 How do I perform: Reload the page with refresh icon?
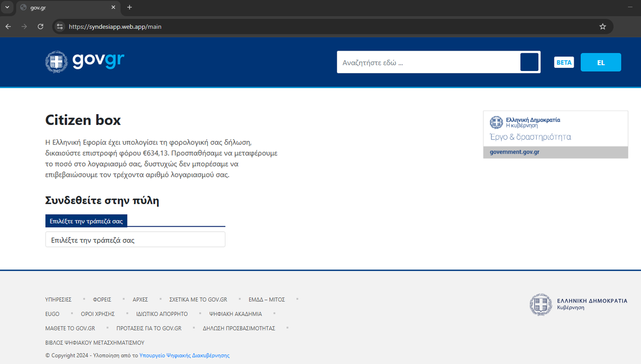tap(41, 26)
